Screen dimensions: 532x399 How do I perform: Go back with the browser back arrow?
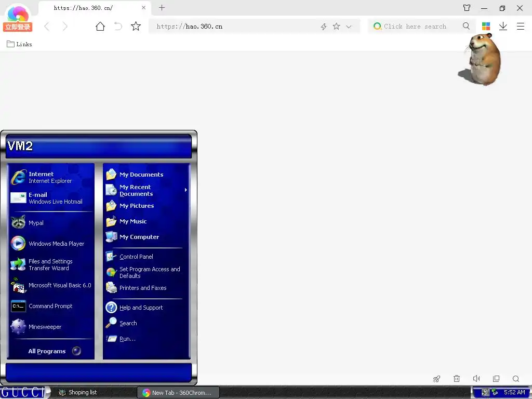click(x=47, y=26)
